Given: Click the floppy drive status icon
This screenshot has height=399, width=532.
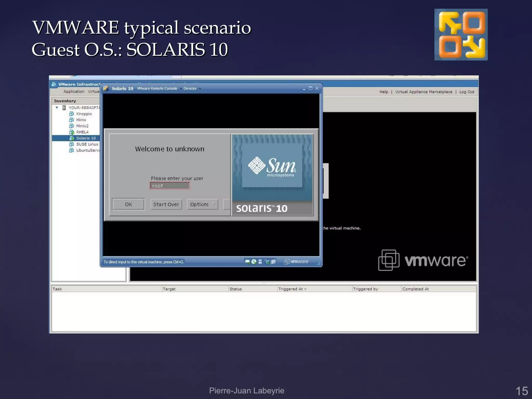Looking at the screenshot, I should coord(260,262).
